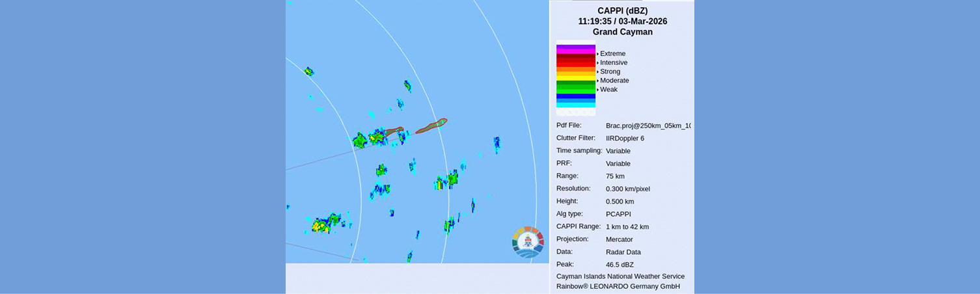Click the arrow marker beside Moderate
The width and height of the screenshot is (980, 294).
click(x=597, y=81)
